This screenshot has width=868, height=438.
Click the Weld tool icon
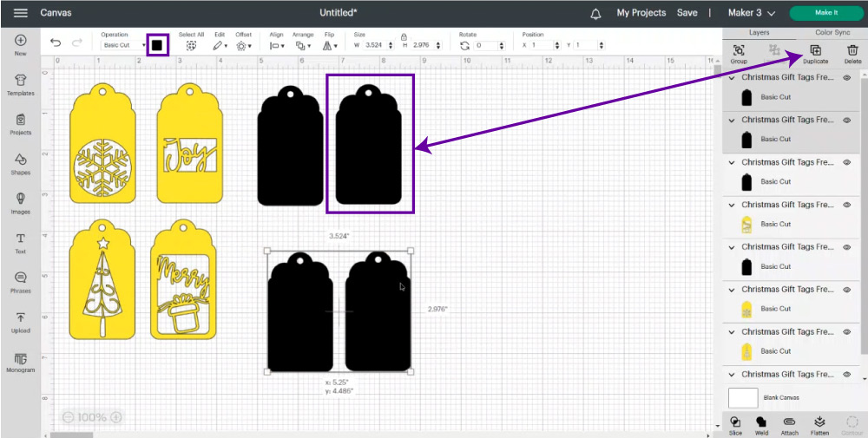(x=761, y=422)
